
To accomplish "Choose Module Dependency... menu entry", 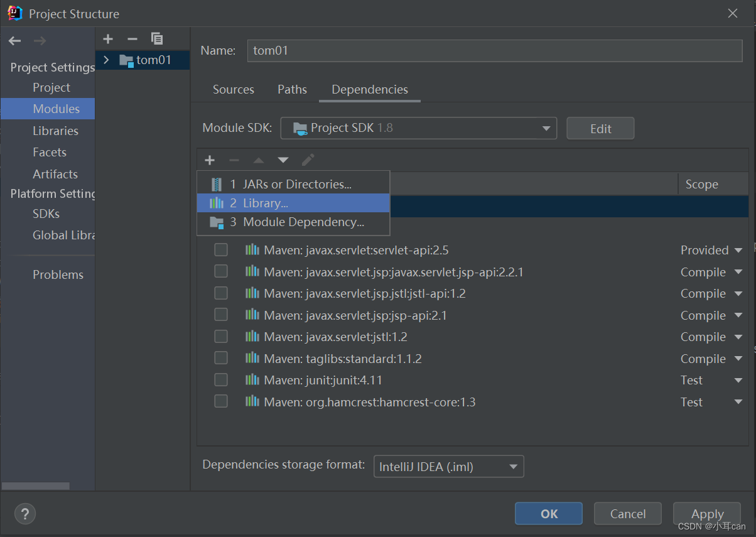I will coord(293,222).
